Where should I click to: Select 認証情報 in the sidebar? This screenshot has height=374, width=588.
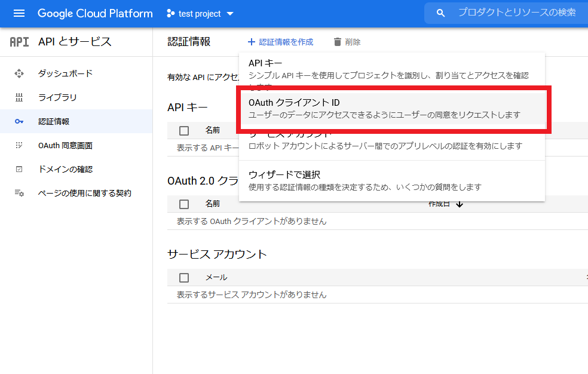(76, 121)
